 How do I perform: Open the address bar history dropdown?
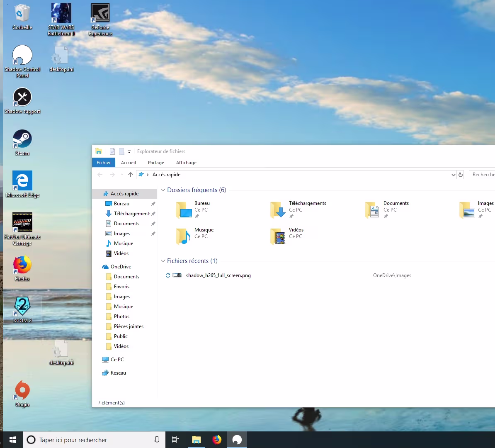point(453,175)
